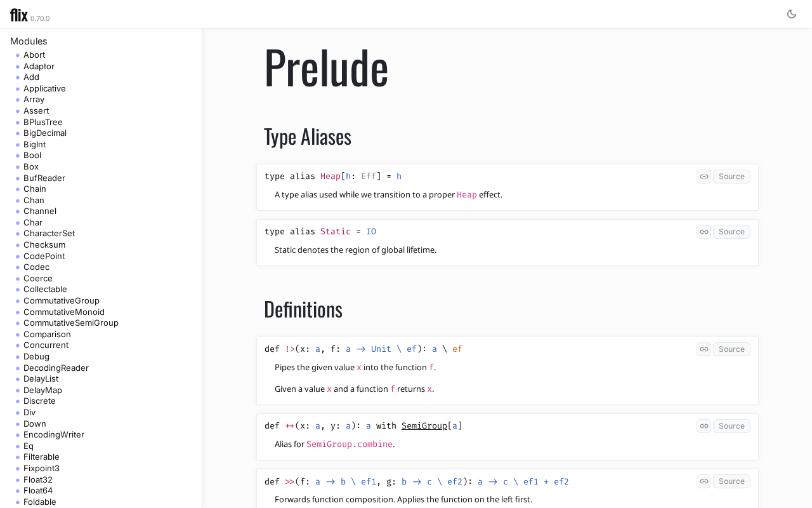Open Source for Static type alias
The image size is (812, 508).
[x=731, y=232]
